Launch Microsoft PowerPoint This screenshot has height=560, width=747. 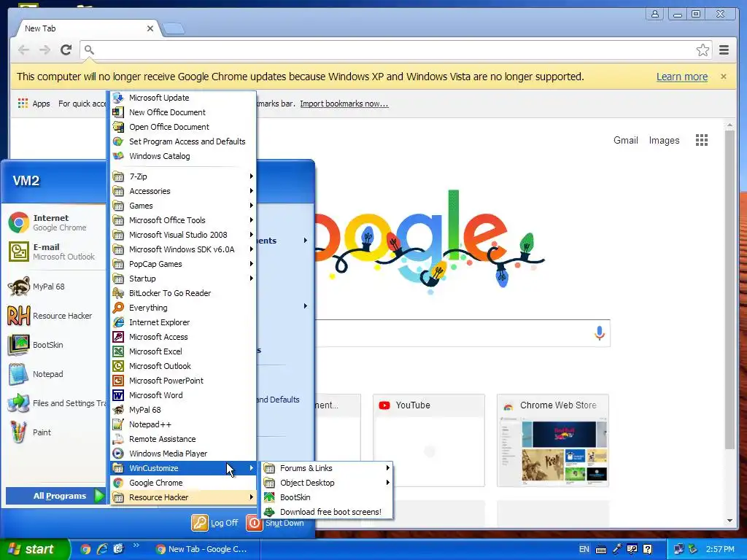pyautogui.click(x=183, y=381)
